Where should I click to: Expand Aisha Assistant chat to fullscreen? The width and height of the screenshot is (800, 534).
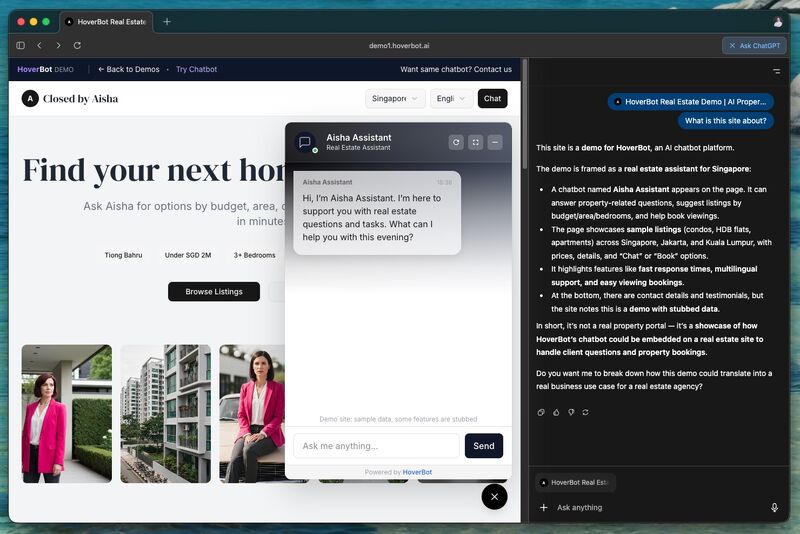coord(476,142)
